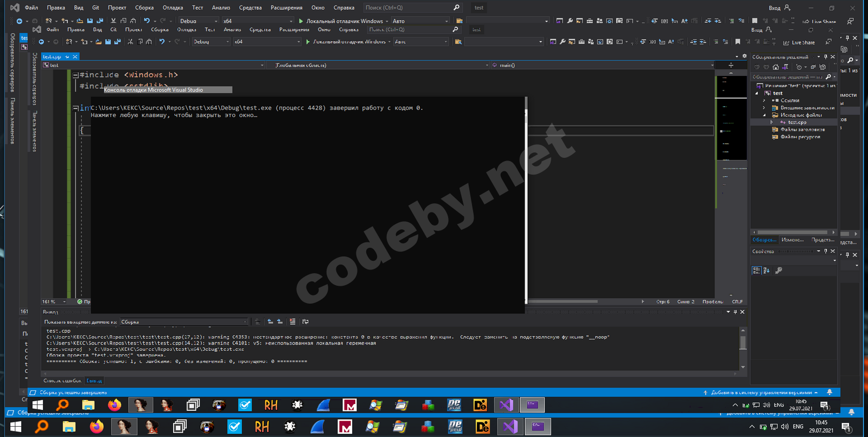
Task: Click Collapse All icon in Solution Explorer toolbar
Action: click(813, 67)
